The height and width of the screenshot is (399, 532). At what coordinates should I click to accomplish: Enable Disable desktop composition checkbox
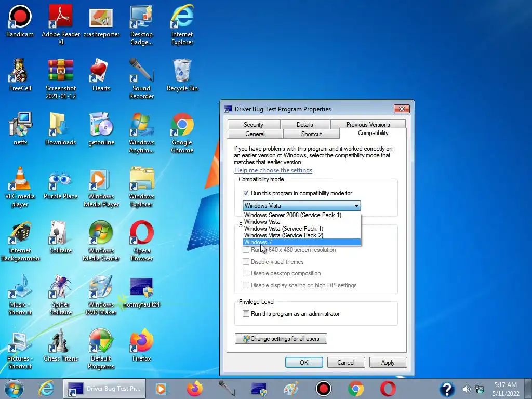pos(246,273)
